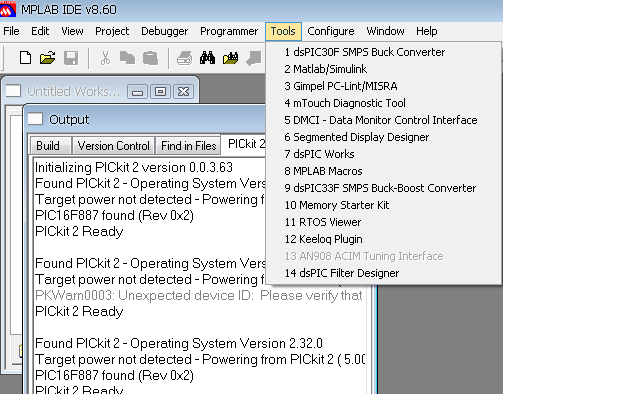
Task: Click the MPLAB IDE title bar logo
Action: click(x=8, y=9)
